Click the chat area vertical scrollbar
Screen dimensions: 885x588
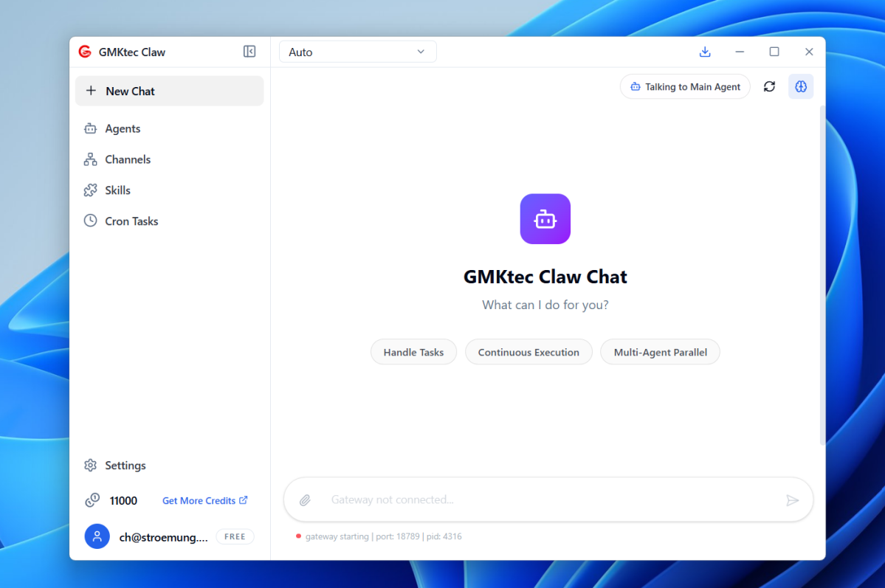pyautogui.click(x=822, y=274)
